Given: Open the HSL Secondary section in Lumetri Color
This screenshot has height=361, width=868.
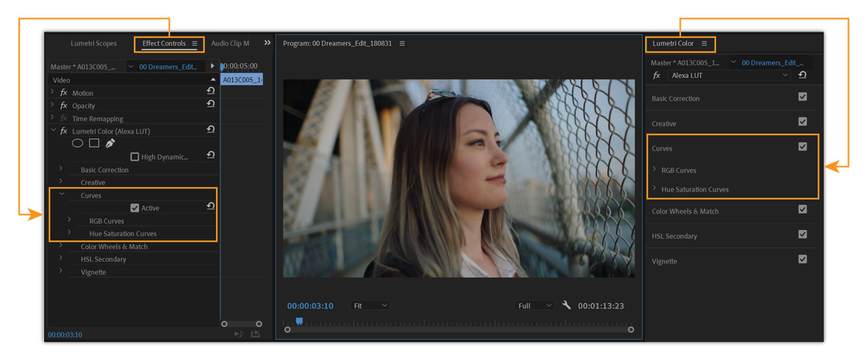Looking at the screenshot, I should click(x=674, y=236).
